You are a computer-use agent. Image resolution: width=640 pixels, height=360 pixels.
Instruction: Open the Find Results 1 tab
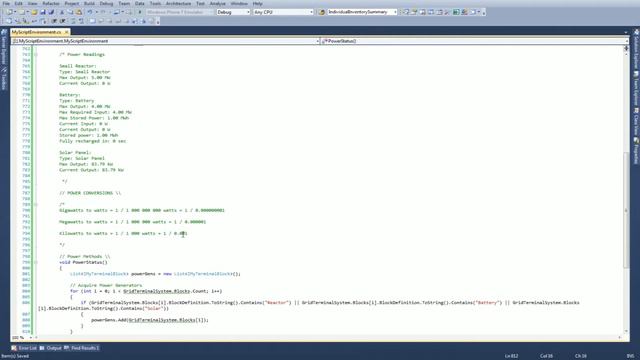(x=82, y=348)
